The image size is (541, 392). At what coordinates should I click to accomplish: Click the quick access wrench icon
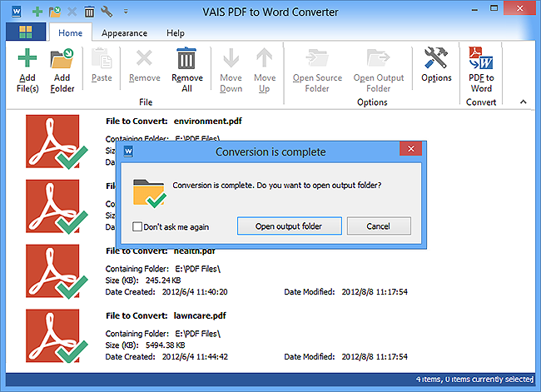pyautogui.click(x=107, y=12)
